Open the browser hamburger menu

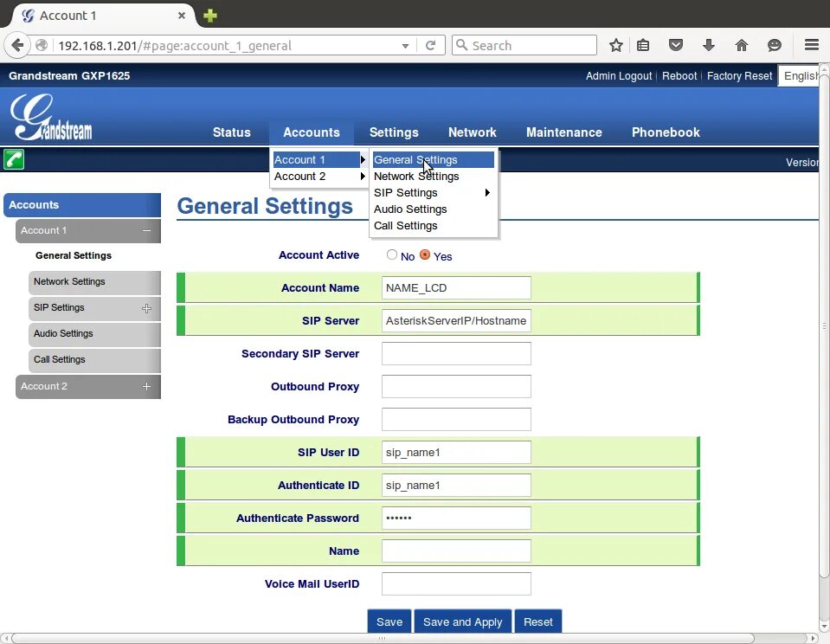click(x=812, y=45)
